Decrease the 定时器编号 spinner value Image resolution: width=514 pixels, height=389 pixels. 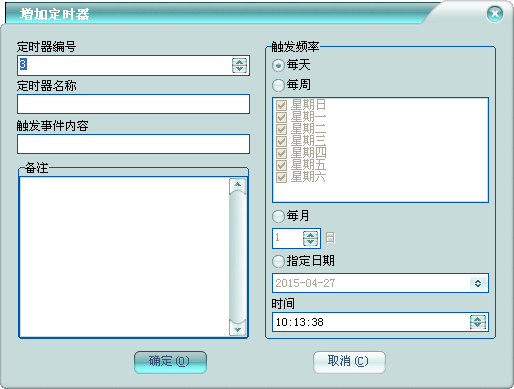[239, 69]
